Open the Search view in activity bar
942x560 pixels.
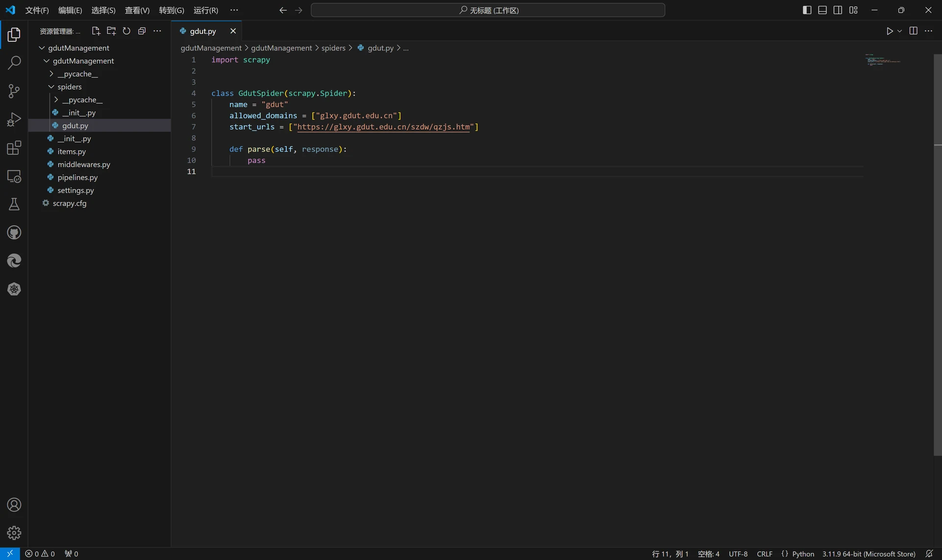[x=14, y=62]
